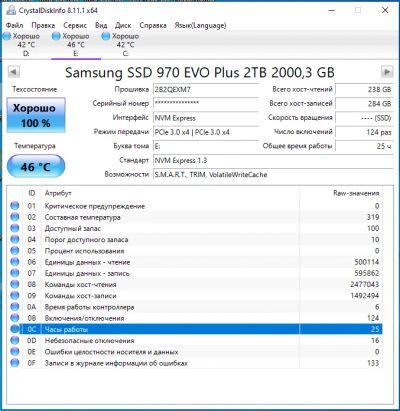
Task: Click the ID column header
Action: 32,193
